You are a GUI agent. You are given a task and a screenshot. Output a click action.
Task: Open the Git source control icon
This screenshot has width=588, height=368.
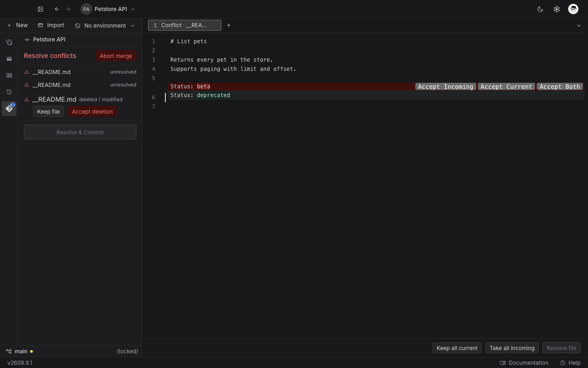pos(9,109)
